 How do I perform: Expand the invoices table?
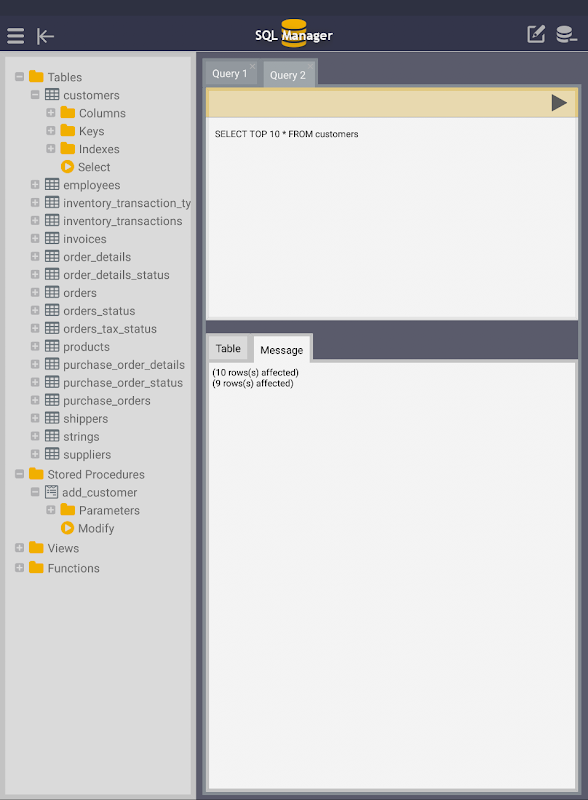(x=35, y=238)
